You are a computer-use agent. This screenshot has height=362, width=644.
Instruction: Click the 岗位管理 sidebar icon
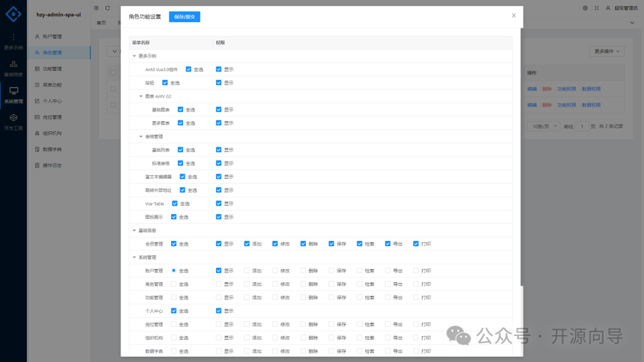38,117
